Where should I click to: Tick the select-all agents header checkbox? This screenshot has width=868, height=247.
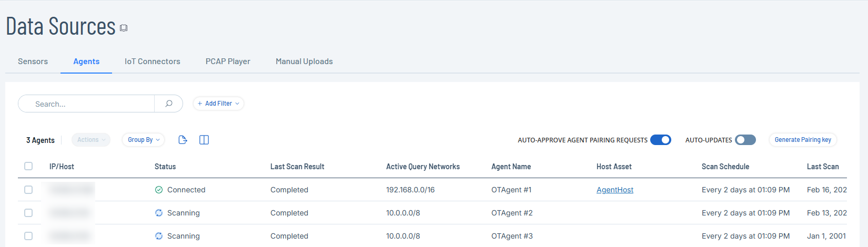coord(28,166)
